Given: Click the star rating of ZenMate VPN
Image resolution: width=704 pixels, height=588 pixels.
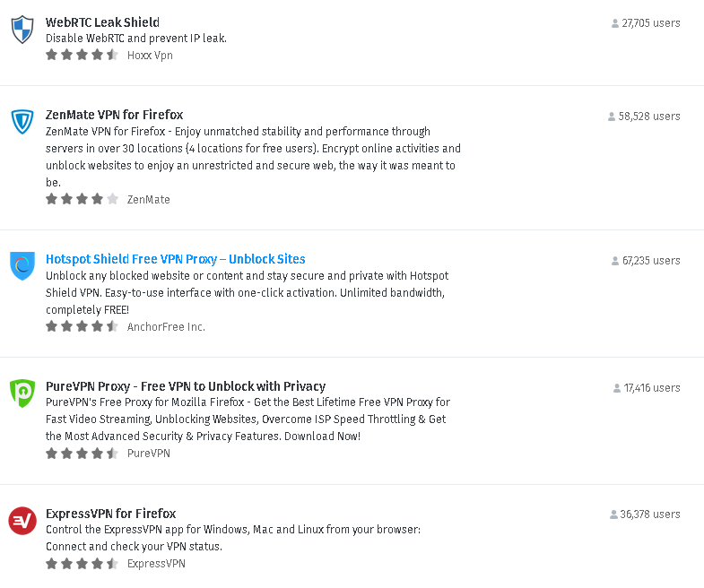Looking at the screenshot, I should tap(82, 199).
